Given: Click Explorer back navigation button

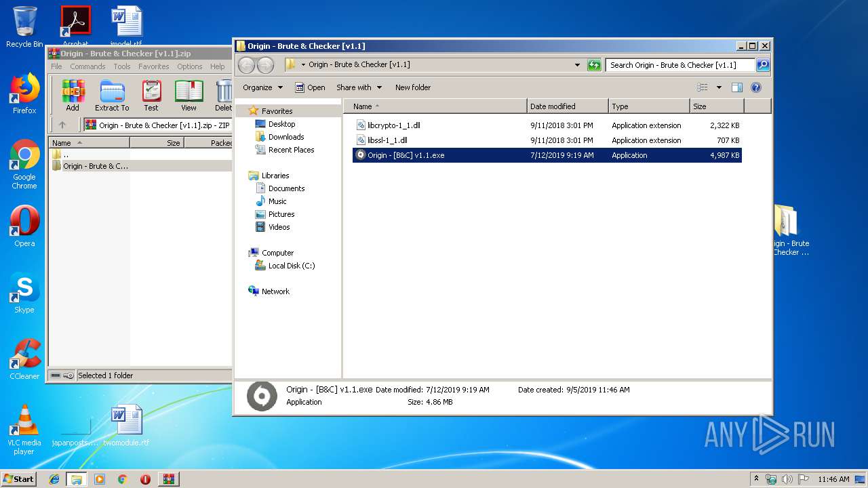Looking at the screenshot, I should (247, 65).
